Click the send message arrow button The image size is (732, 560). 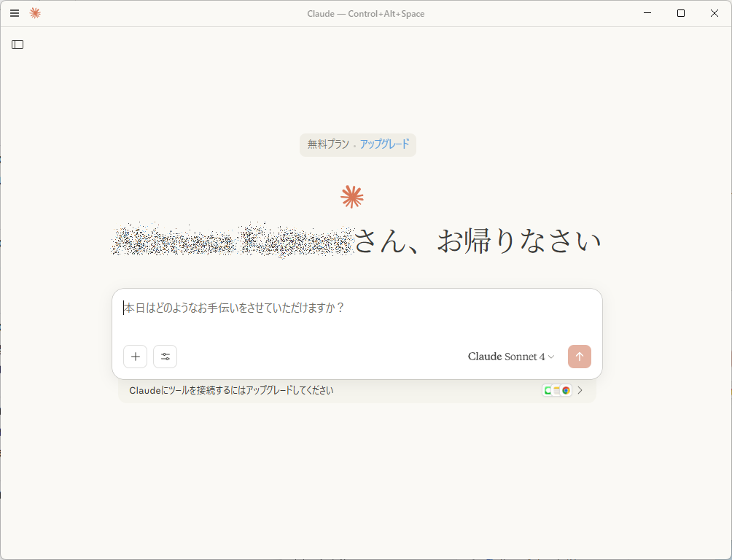coord(580,357)
